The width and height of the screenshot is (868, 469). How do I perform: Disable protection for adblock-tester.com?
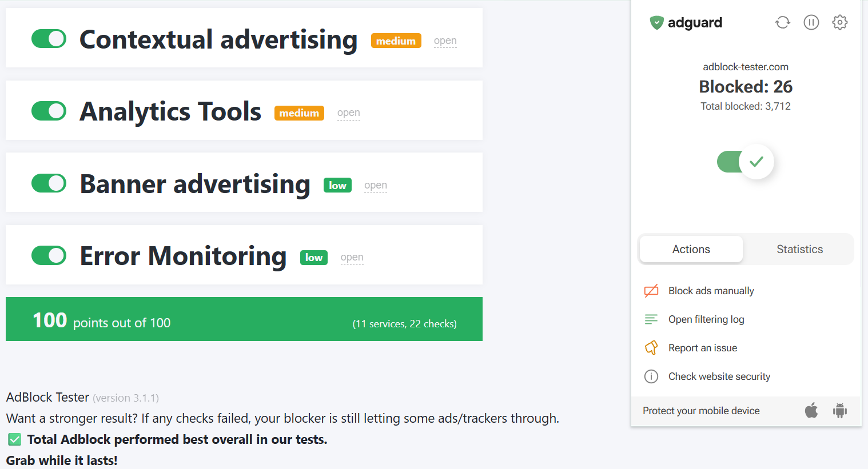pyautogui.click(x=745, y=162)
